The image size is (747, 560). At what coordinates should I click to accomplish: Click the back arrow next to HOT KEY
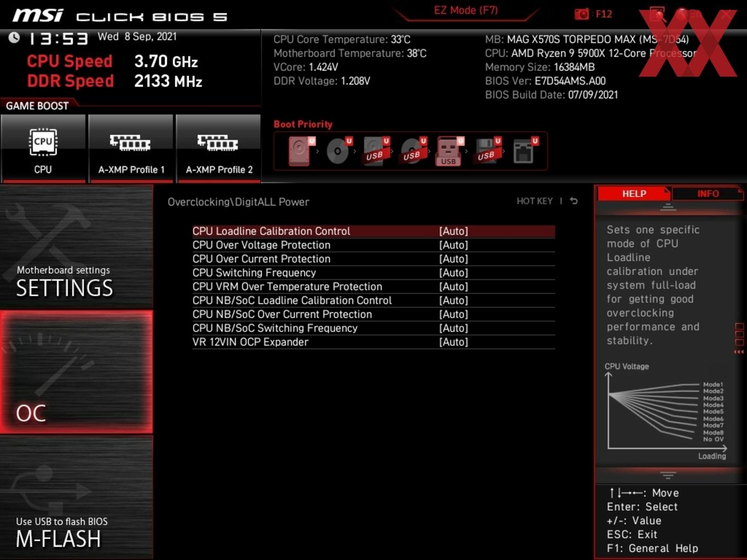click(x=573, y=201)
